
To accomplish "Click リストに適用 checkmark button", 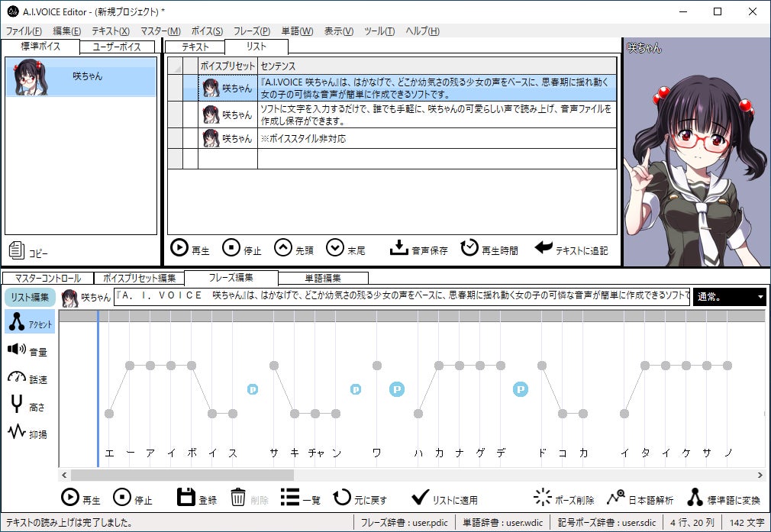I will point(444,498).
